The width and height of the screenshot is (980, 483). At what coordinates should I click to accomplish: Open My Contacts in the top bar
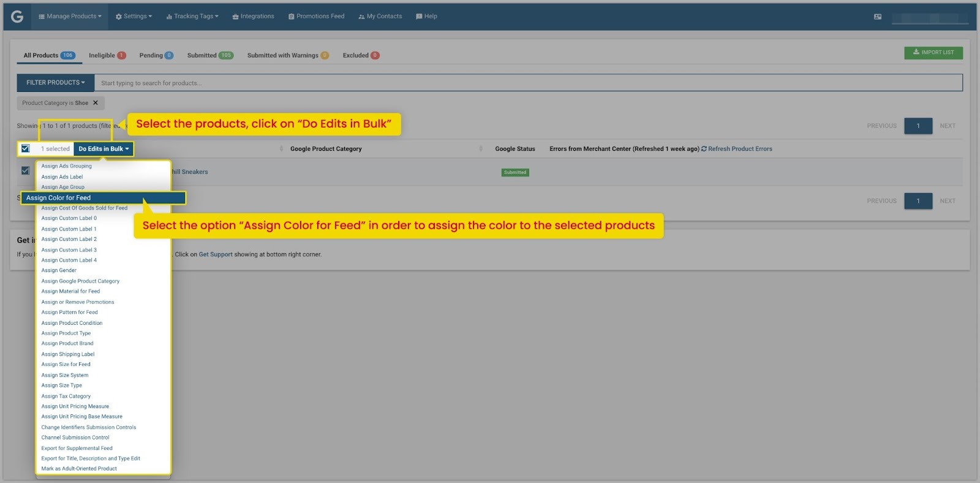tap(380, 17)
